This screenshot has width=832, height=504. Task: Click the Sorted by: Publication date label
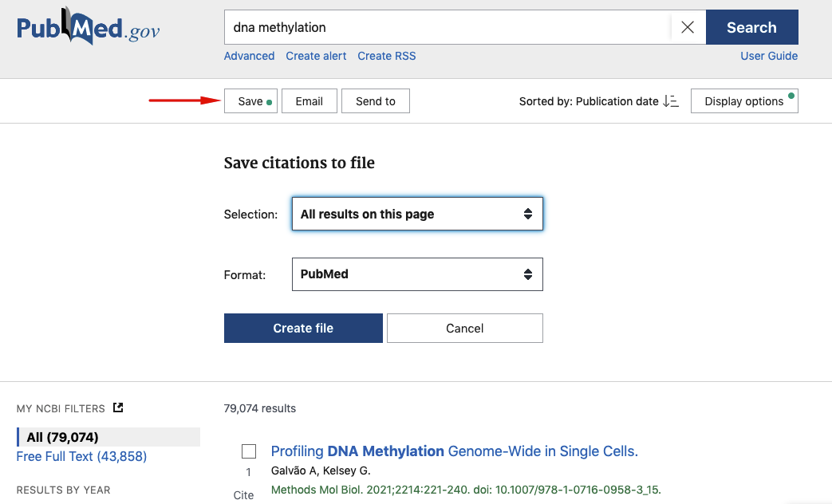click(x=589, y=100)
